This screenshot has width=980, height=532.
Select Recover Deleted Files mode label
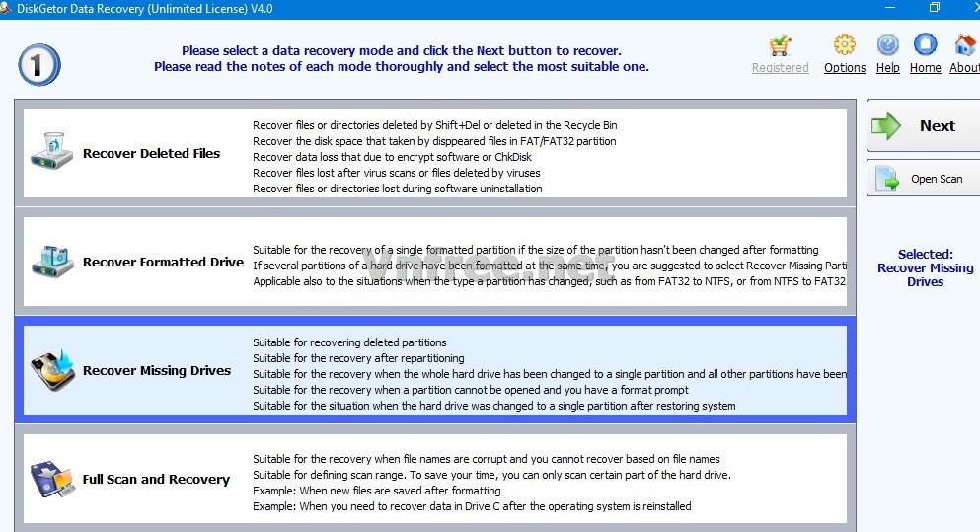[151, 154]
